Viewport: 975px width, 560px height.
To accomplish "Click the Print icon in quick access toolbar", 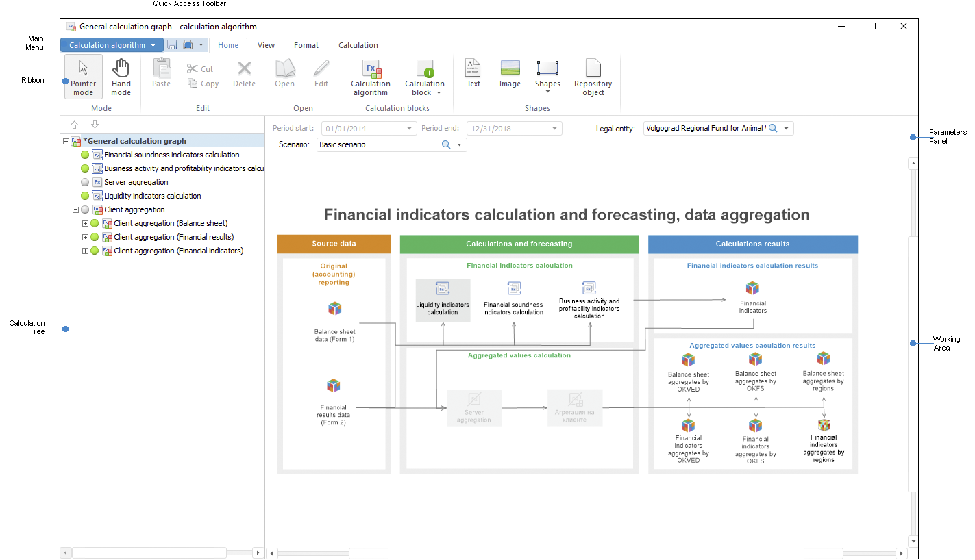I will [188, 45].
